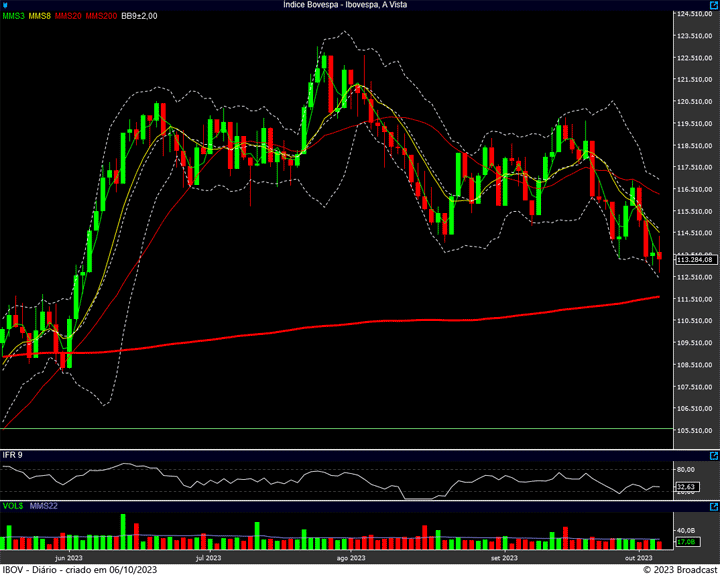The height and width of the screenshot is (575, 720).
Task: Click the IFR value box 32,63
Action: click(686, 487)
